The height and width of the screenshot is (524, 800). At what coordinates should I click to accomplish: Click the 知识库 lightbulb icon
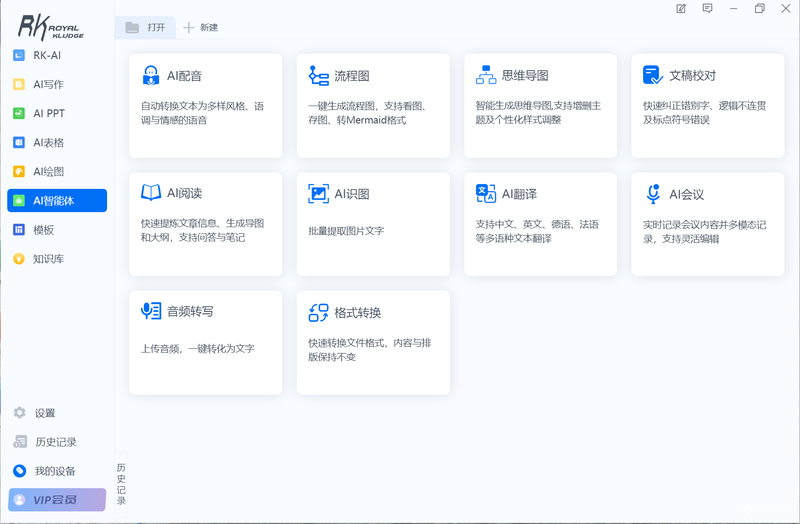coord(19,259)
